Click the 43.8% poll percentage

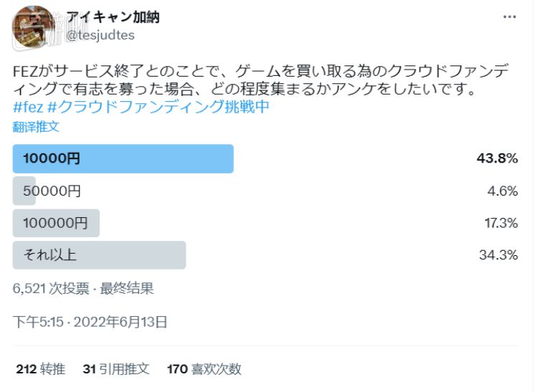point(497,159)
